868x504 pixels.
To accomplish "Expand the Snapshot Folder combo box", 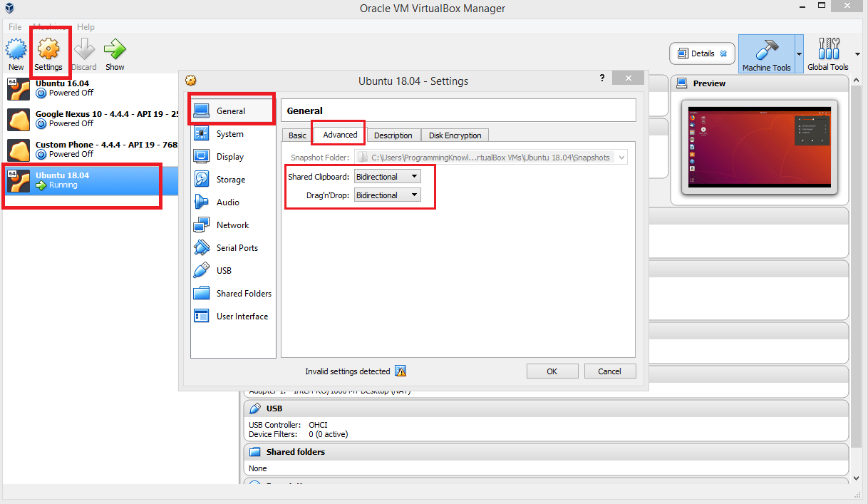I will (622, 158).
